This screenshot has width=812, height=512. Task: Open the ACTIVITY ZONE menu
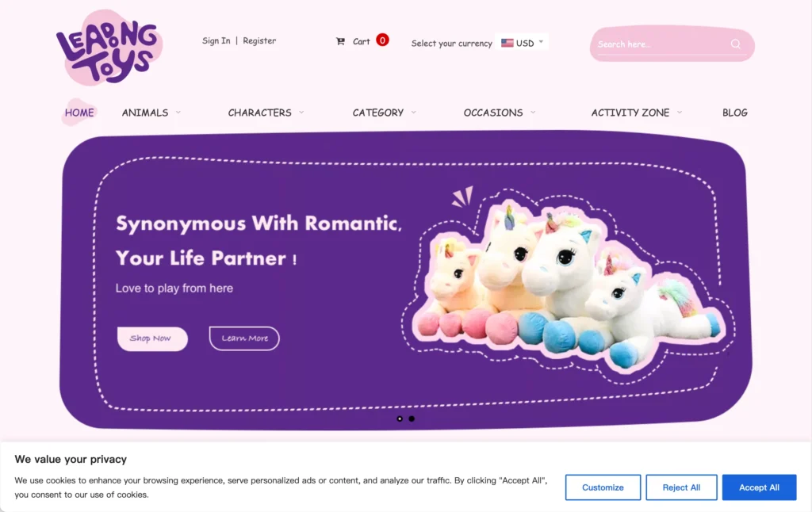pyautogui.click(x=637, y=113)
